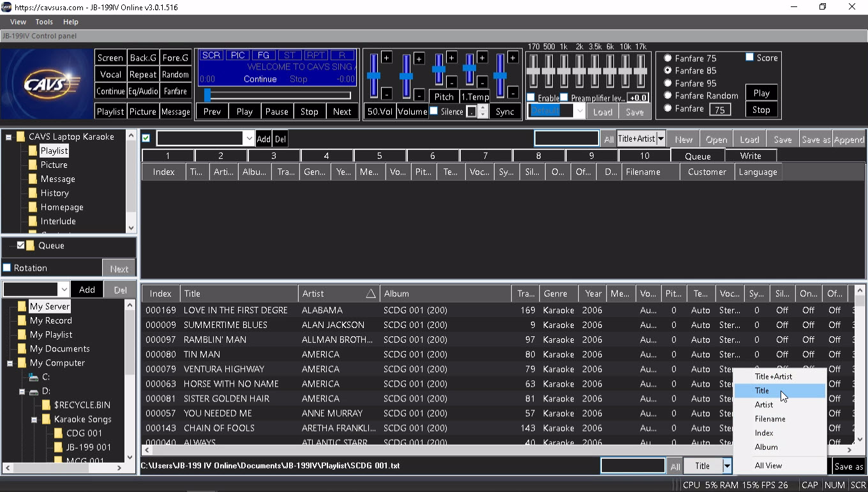Click the song progress slider handle
Image resolution: width=868 pixels, height=492 pixels.
click(207, 95)
